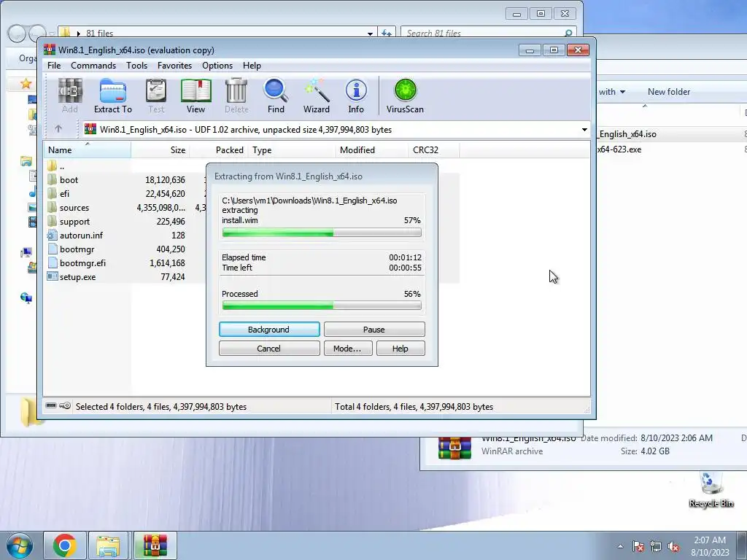The height and width of the screenshot is (560, 747).
Task: Pause the extraction
Action: pyautogui.click(x=374, y=330)
